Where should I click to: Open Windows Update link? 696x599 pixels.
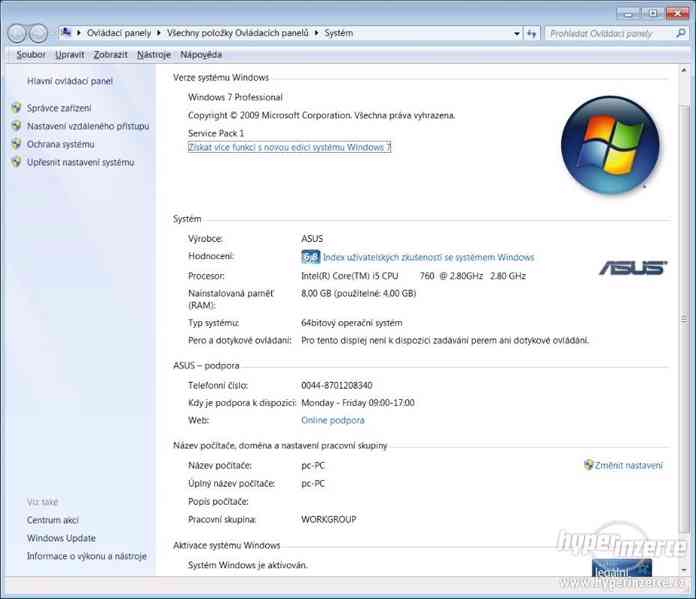pos(61,538)
